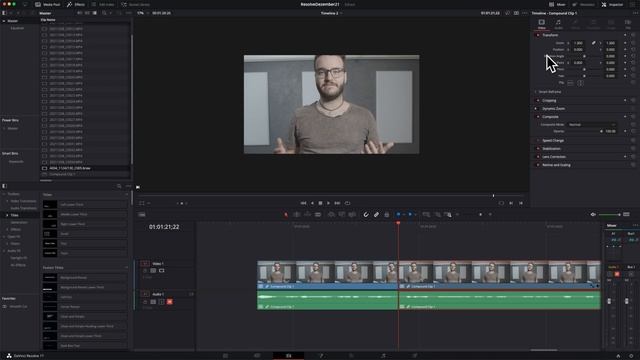Reset Transform with its reset icon
The height and width of the screenshot is (360, 640).
click(x=633, y=35)
